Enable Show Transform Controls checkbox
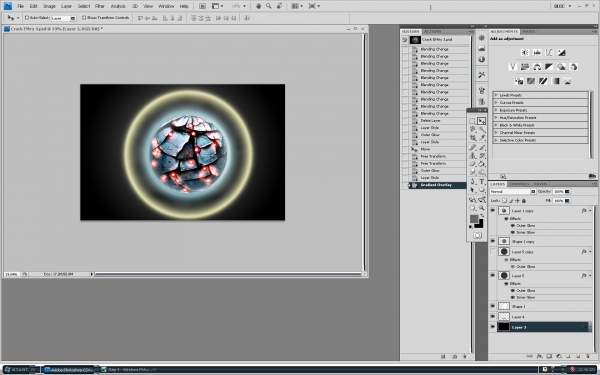This screenshot has height=375, width=600. (x=84, y=18)
